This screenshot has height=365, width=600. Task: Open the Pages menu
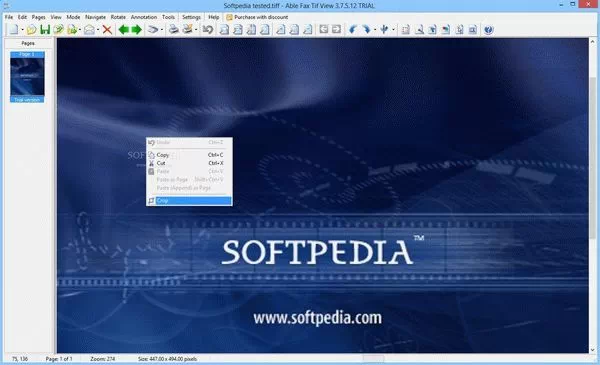coord(38,17)
